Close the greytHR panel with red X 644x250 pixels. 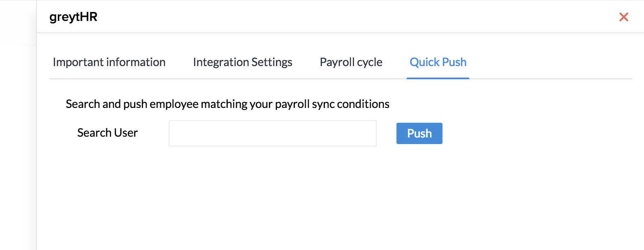point(623,17)
